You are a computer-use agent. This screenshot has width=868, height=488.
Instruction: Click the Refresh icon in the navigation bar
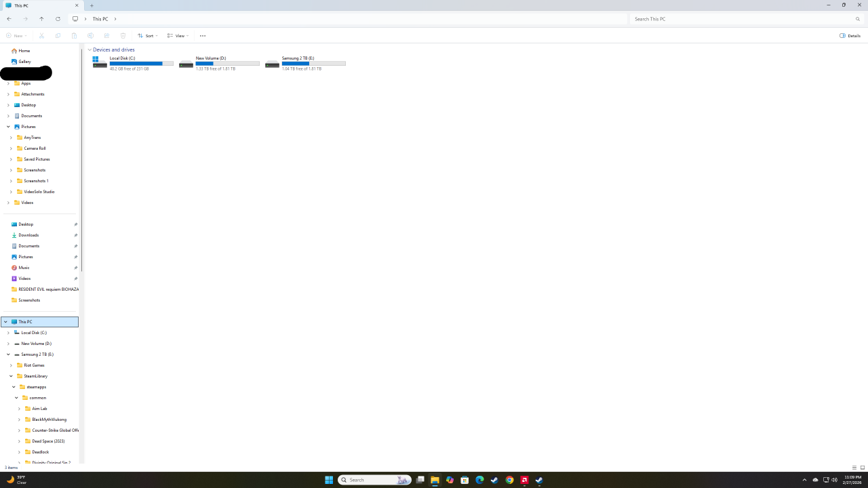point(58,19)
